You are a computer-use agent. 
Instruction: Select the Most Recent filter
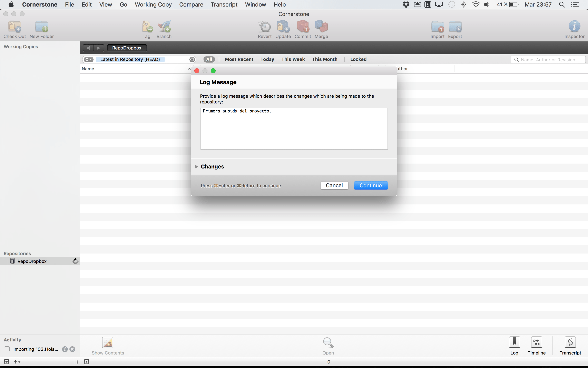(239, 59)
